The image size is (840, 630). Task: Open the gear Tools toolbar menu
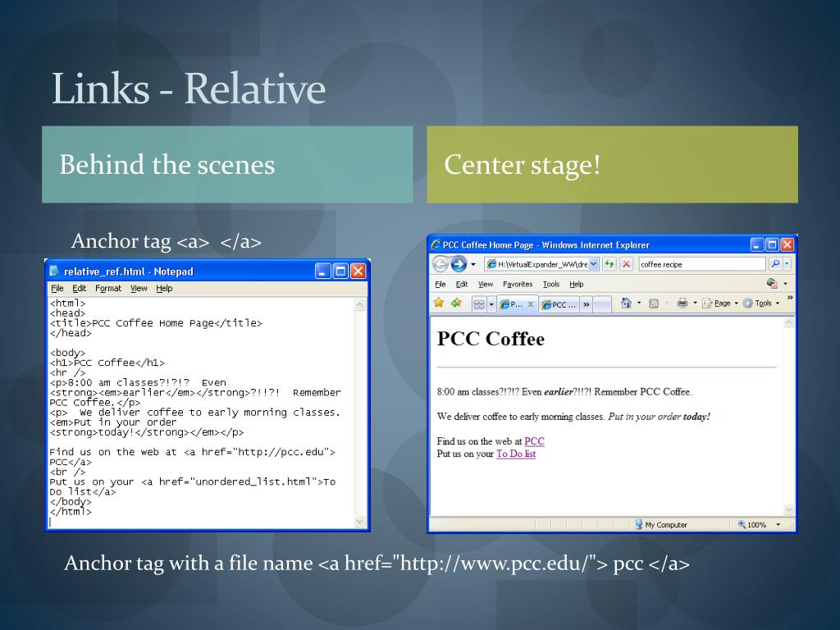[760, 304]
